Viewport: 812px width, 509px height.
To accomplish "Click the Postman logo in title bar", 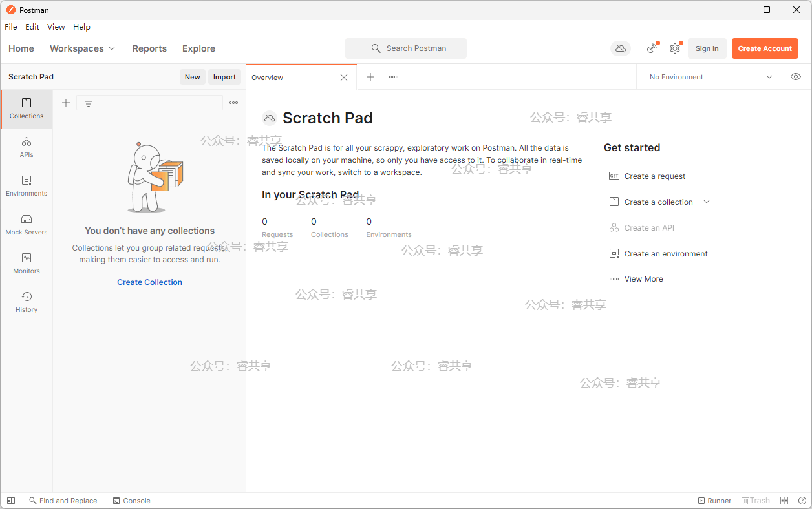I will pos(11,10).
